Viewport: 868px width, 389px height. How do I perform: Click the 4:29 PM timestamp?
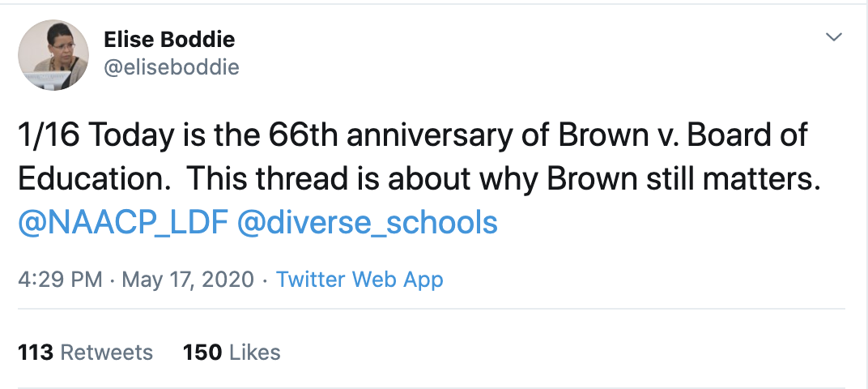[59, 280]
